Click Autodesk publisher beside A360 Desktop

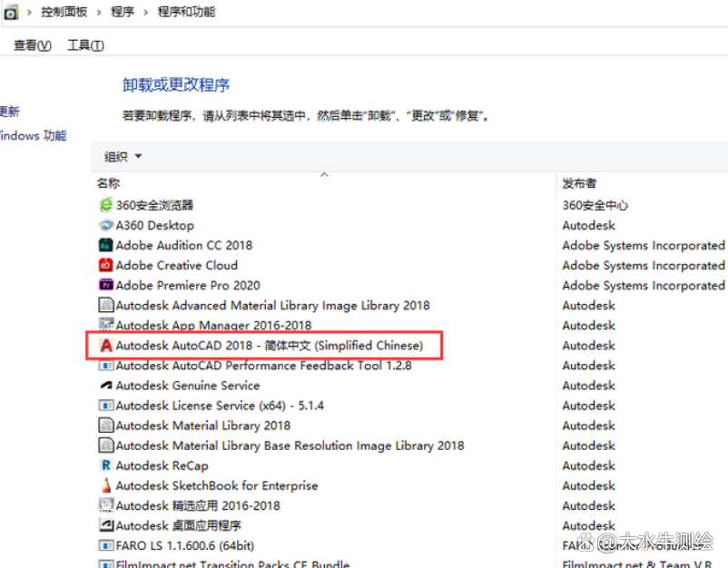[x=589, y=225]
